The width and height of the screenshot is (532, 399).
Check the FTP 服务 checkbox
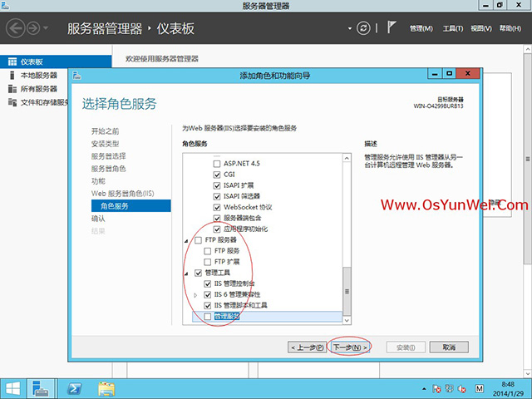[x=207, y=251]
